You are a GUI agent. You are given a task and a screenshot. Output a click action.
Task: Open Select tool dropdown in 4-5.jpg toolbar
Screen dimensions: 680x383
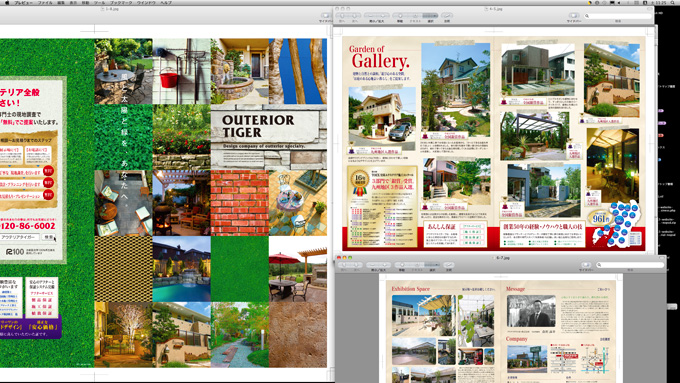tap(430, 16)
